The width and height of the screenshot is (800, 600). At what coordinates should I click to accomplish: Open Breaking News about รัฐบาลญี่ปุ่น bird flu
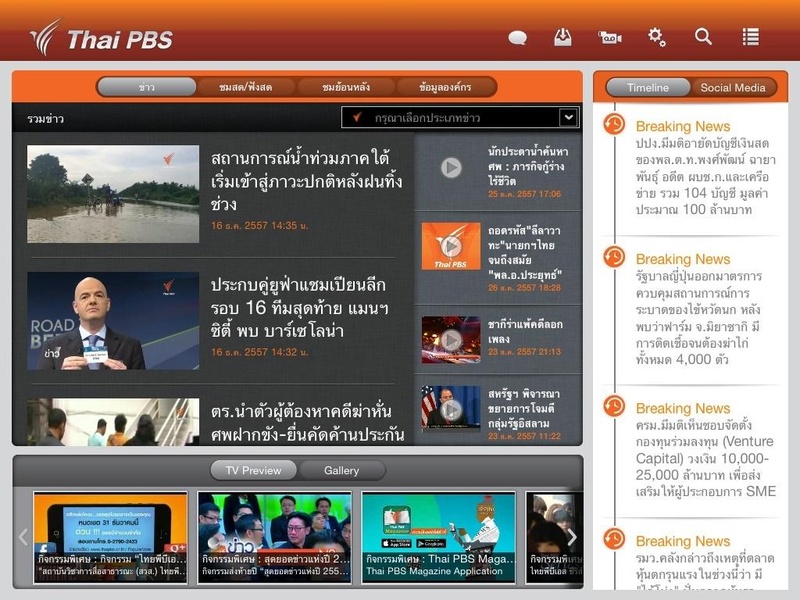[699, 317]
